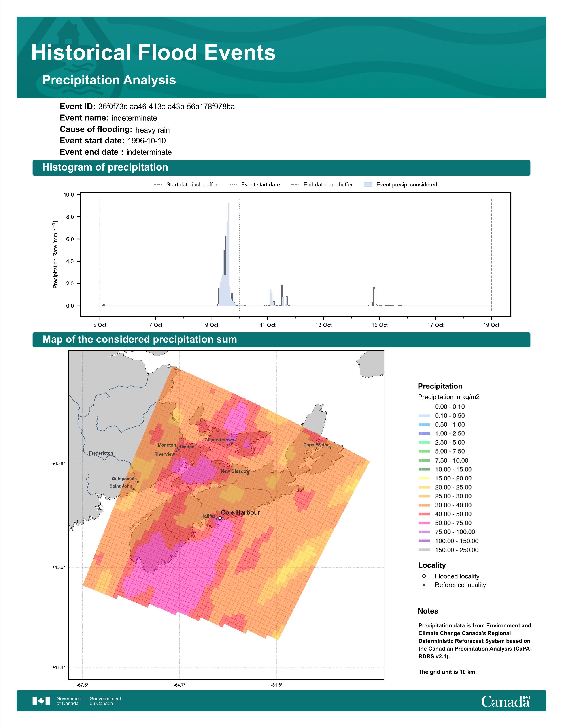Click the Government of Canada footer text
Screen dimensions: 563x728
click(x=69, y=701)
